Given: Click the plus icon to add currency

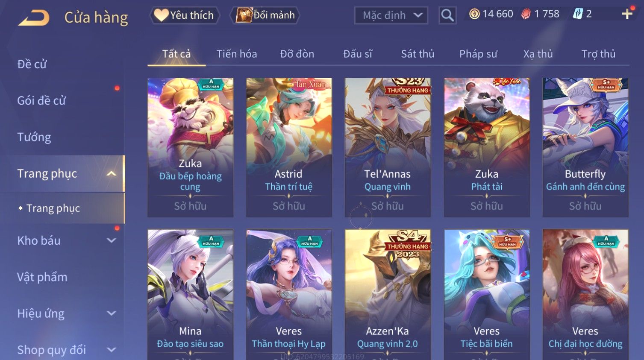Looking at the screenshot, I should coord(627,14).
